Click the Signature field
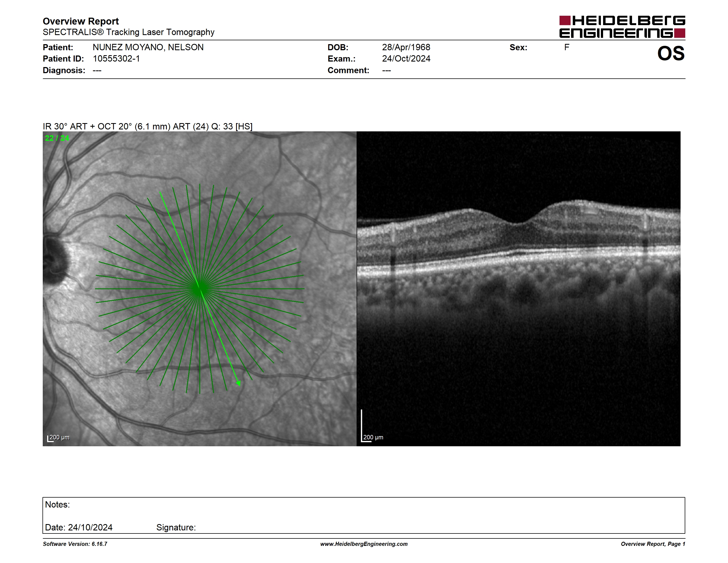728x563 pixels. (x=176, y=527)
